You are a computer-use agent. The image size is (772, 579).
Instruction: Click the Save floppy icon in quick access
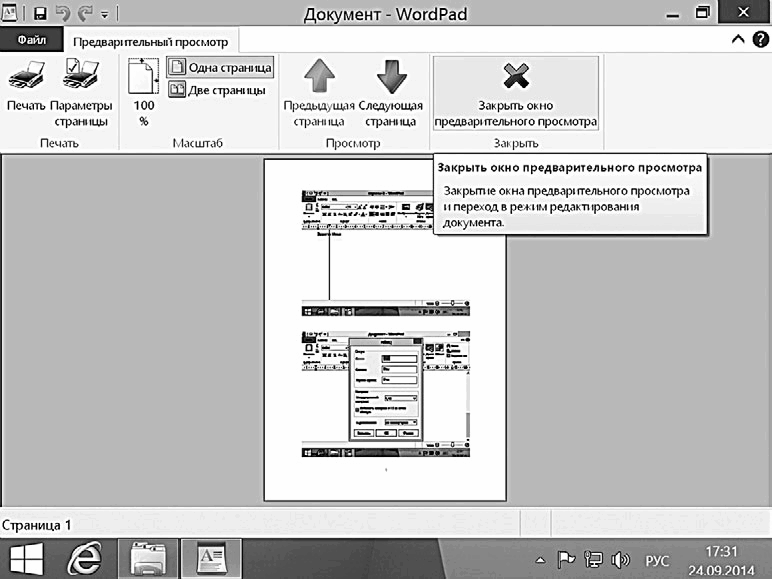(40, 13)
